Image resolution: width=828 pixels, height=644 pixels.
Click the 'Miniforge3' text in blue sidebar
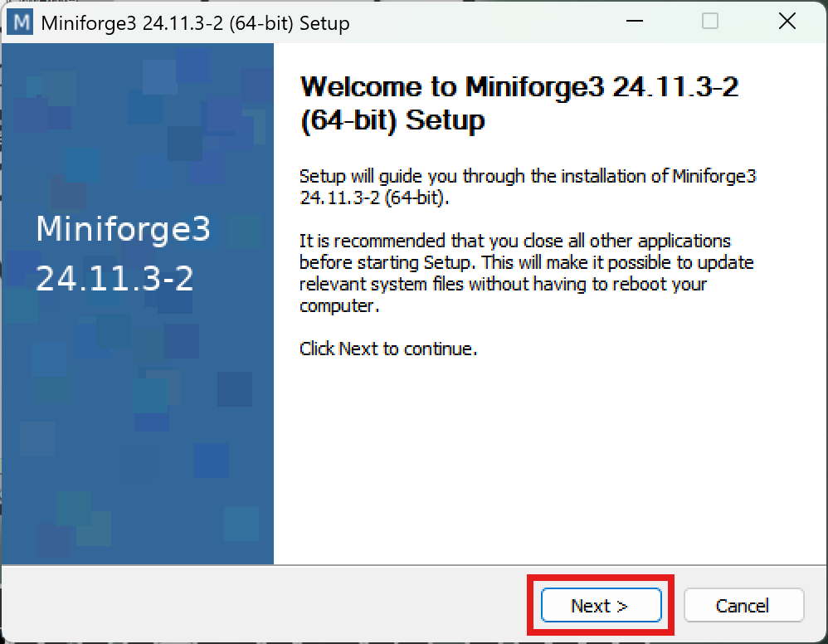[123, 229]
